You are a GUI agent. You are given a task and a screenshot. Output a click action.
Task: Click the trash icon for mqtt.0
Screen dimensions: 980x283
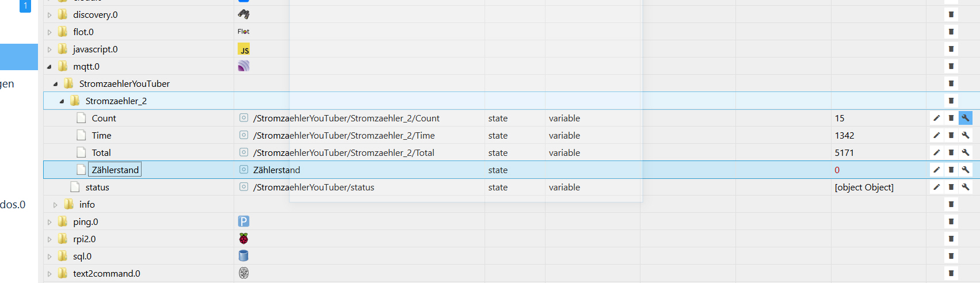[x=951, y=66]
